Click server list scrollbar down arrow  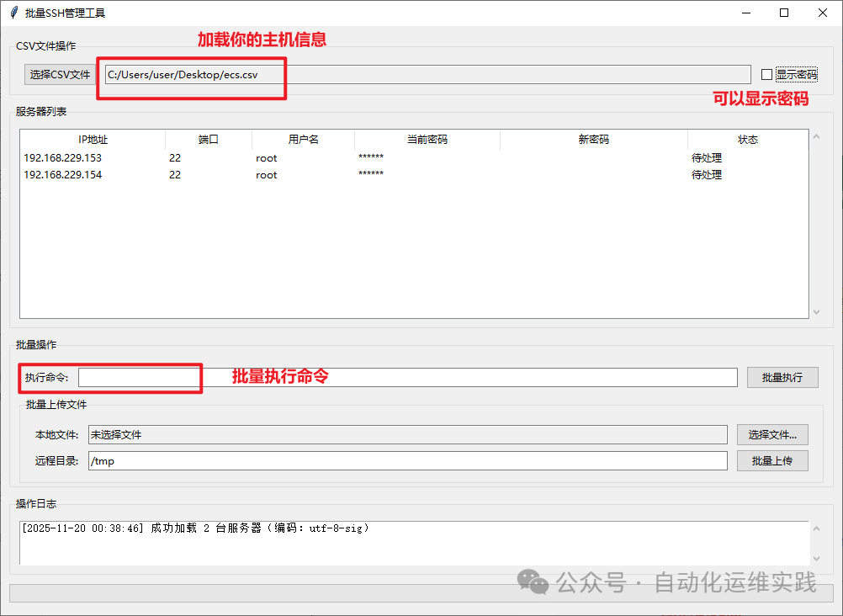point(816,311)
